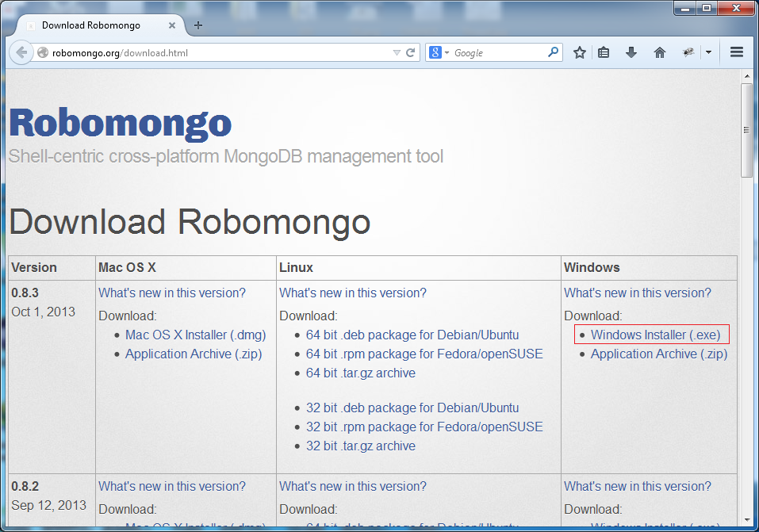Viewport: 759px width, 532px height.
Task: Click the scrollbar down arrow
Action: click(x=747, y=520)
